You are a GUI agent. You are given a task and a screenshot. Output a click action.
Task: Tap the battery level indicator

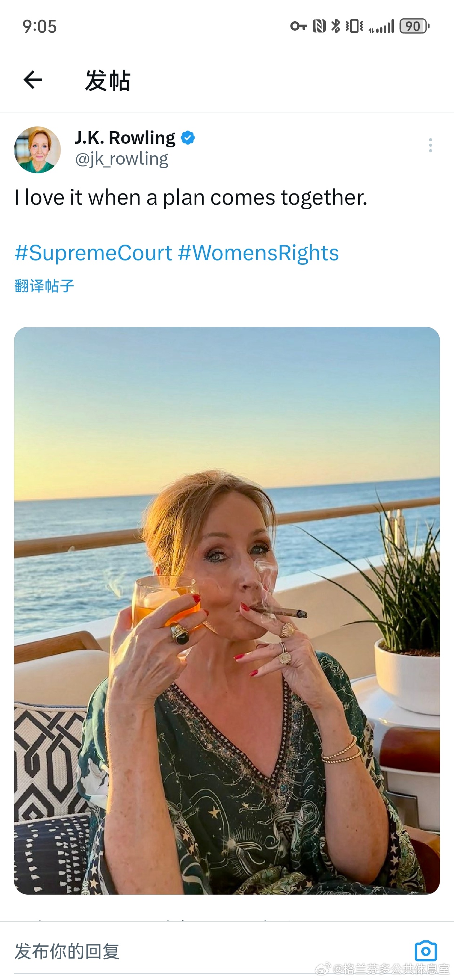tap(414, 26)
